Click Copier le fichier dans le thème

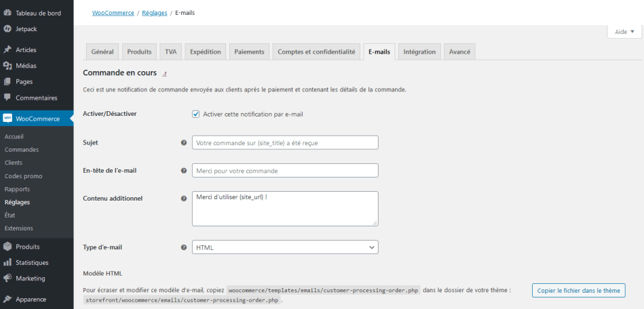(579, 291)
